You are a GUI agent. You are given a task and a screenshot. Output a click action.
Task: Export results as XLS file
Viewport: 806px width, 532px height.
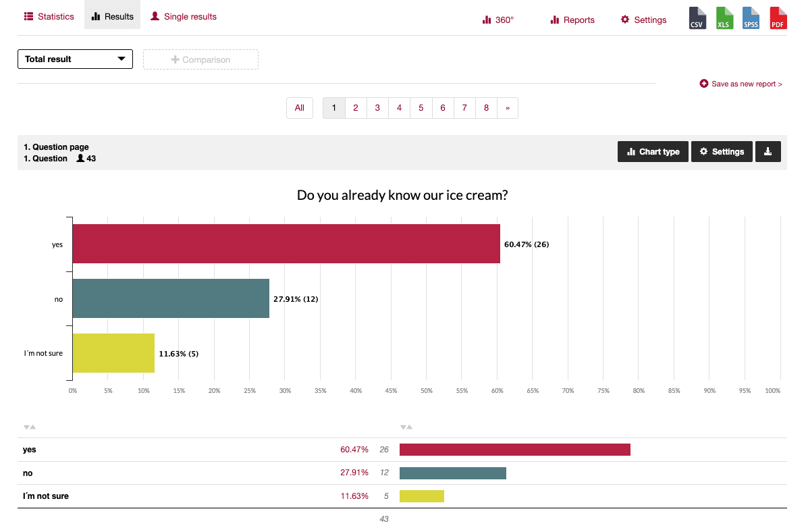coord(724,18)
